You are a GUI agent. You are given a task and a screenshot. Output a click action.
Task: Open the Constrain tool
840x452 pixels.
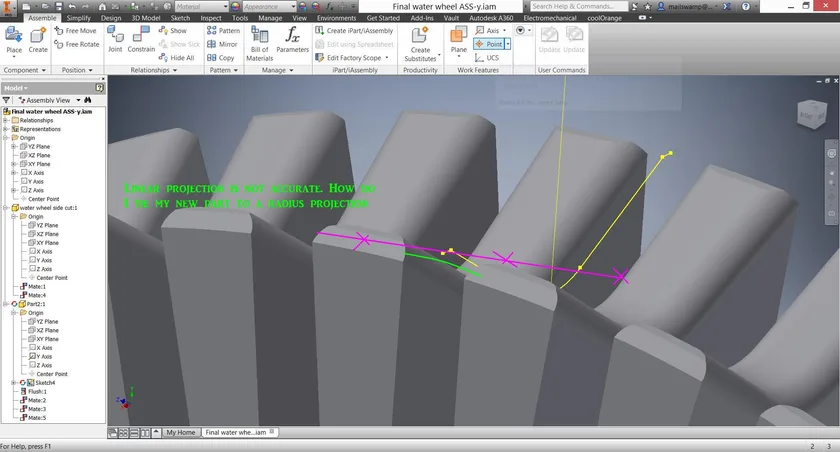coord(141,40)
